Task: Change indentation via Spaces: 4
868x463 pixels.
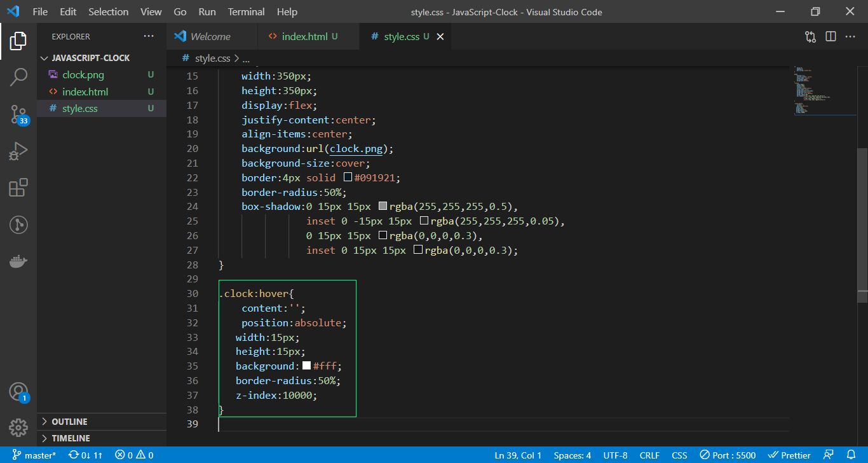Action: (x=572, y=455)
